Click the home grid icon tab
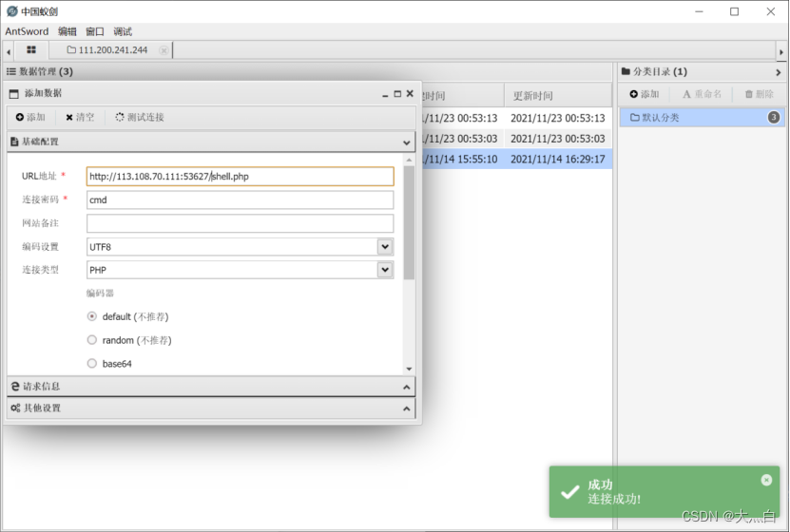Viewport: 790px width, 532px height. point(31,49)
